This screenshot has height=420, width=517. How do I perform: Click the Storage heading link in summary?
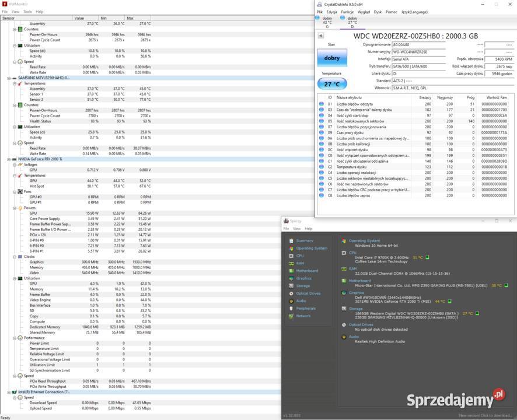(x=356, y=309)
